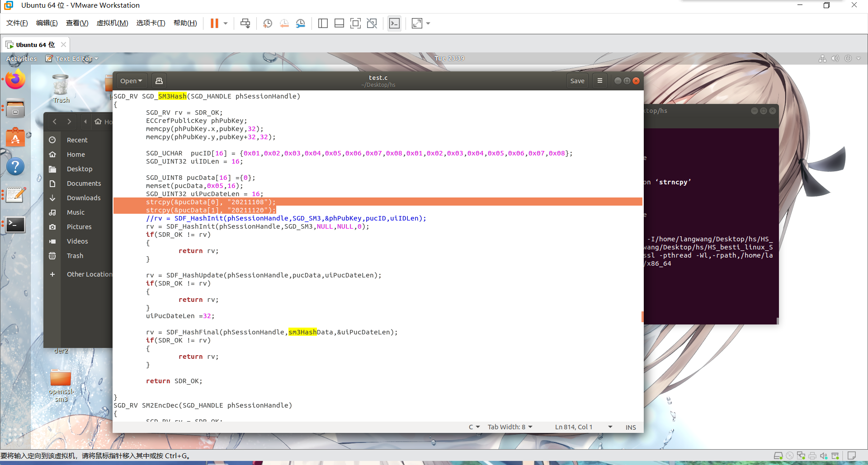Select the openssl-sm3 folder on desktop

tap(61, 385)
